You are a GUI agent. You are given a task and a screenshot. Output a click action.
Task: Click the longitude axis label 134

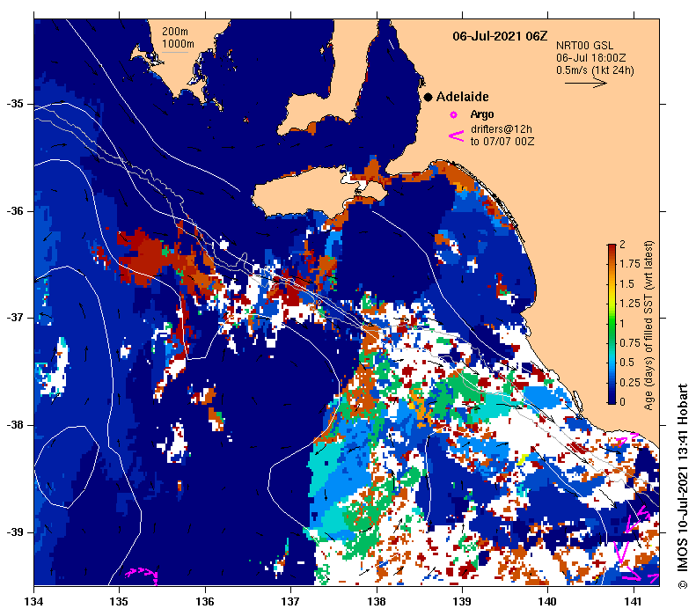click(x=33, y=602)
